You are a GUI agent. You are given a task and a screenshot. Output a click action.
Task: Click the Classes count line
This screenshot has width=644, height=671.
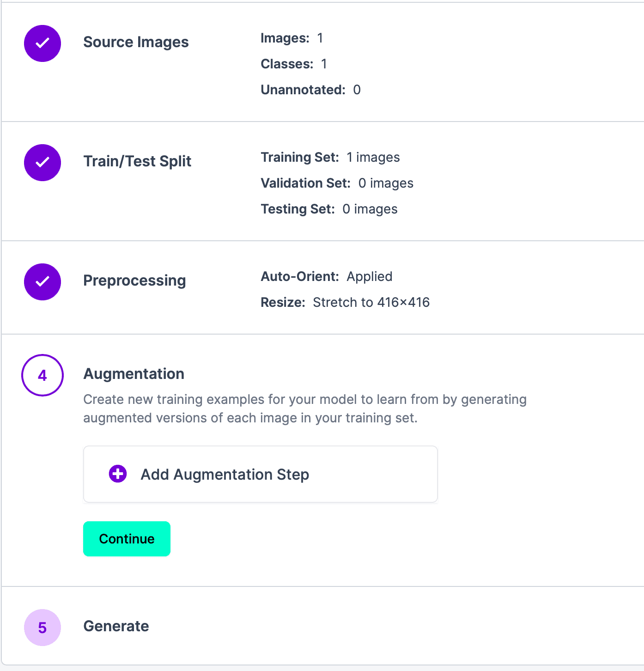(294, 64)
